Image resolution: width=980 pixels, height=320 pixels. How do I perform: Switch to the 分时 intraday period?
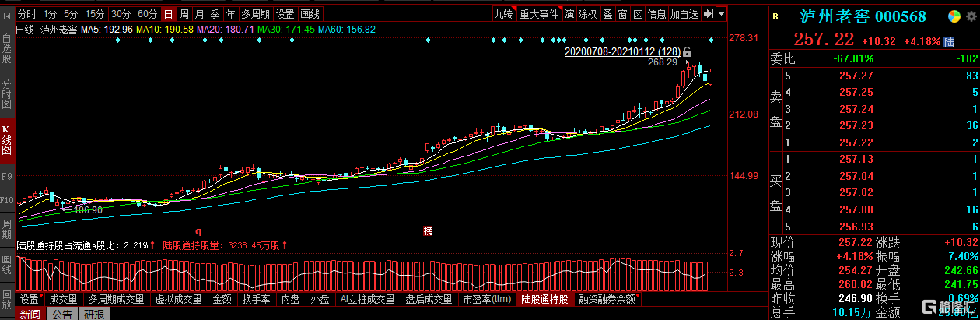coord(27,14)
